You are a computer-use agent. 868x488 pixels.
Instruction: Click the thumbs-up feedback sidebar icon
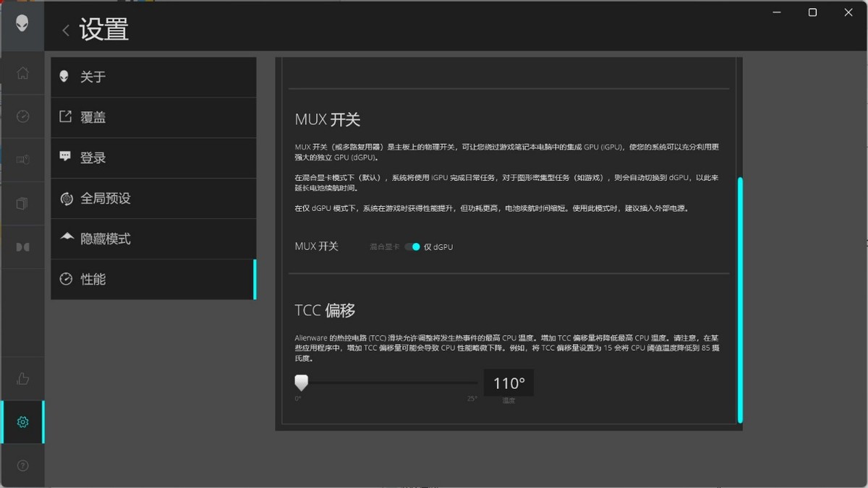coord(22,378)
